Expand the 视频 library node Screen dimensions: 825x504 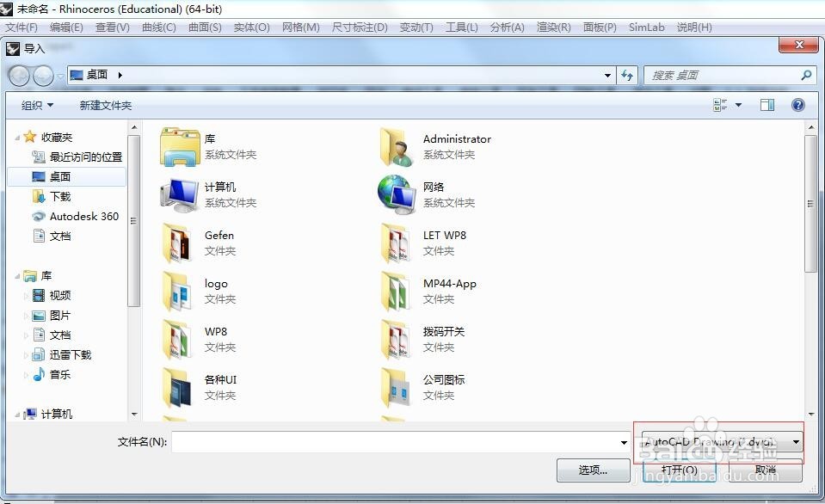coord(26,296)
